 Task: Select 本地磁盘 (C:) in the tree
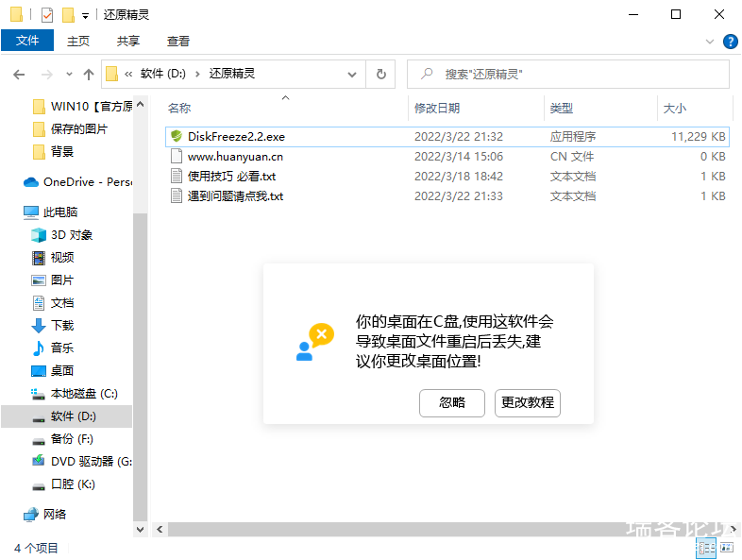pos(83,394)
